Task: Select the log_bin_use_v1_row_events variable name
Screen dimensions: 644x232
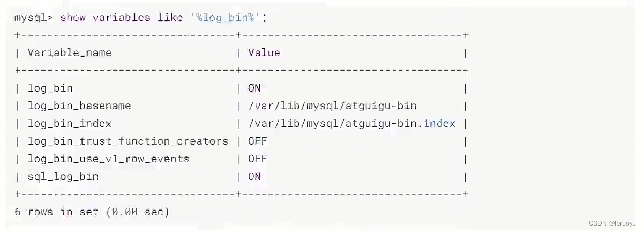Action: coord(109,159)
